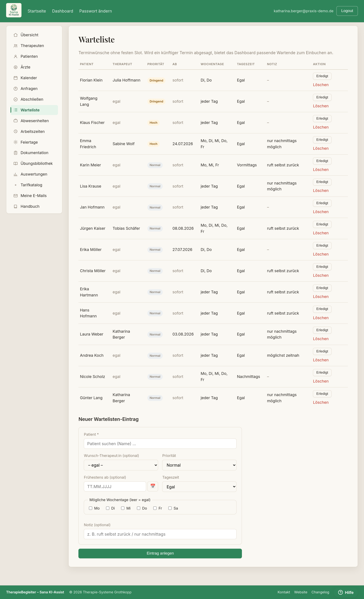Open Passwort ändern in top menu
This screenshot has height=599, width=364.
(x=96, y=11)
